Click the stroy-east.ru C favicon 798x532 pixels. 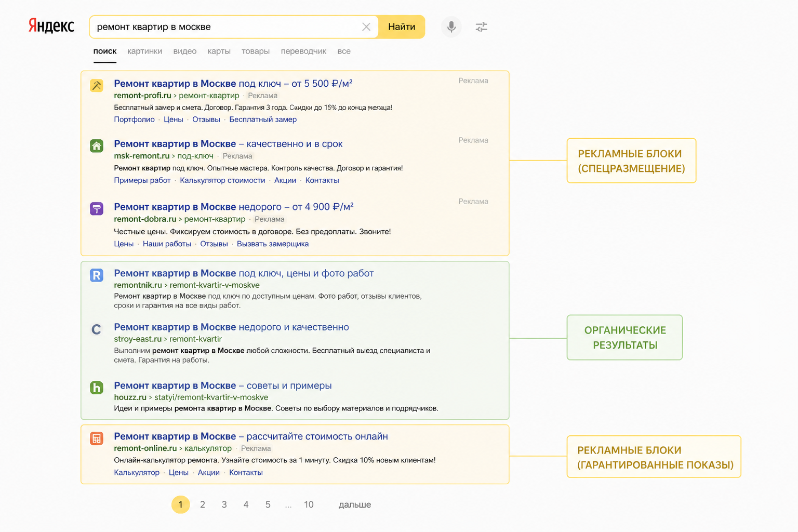tap(97, 329)
